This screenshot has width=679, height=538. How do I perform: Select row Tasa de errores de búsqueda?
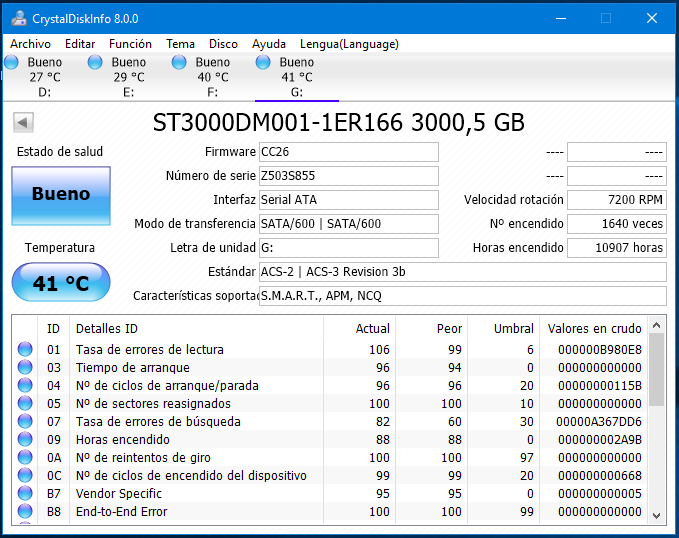[330, 421]
